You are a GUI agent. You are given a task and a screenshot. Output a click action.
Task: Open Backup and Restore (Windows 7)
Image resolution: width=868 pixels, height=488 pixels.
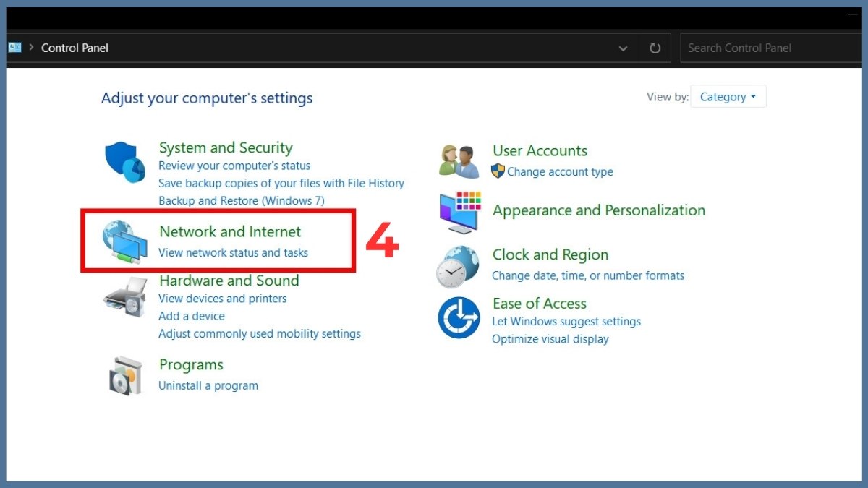pos(242,200)
